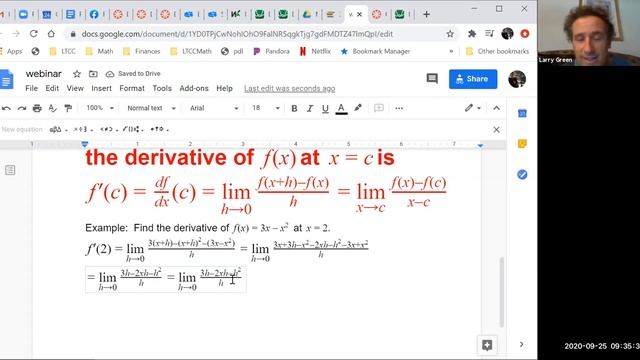Viewport: 640px width, 360px height.
Task: Click the webinar document title
Action: pos(44,74)
